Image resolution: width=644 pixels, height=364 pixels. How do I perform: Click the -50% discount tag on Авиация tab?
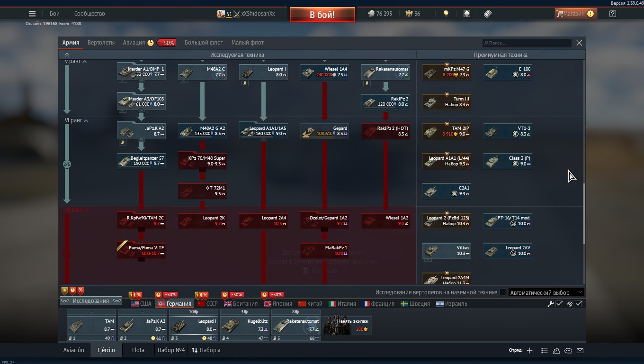166,43
